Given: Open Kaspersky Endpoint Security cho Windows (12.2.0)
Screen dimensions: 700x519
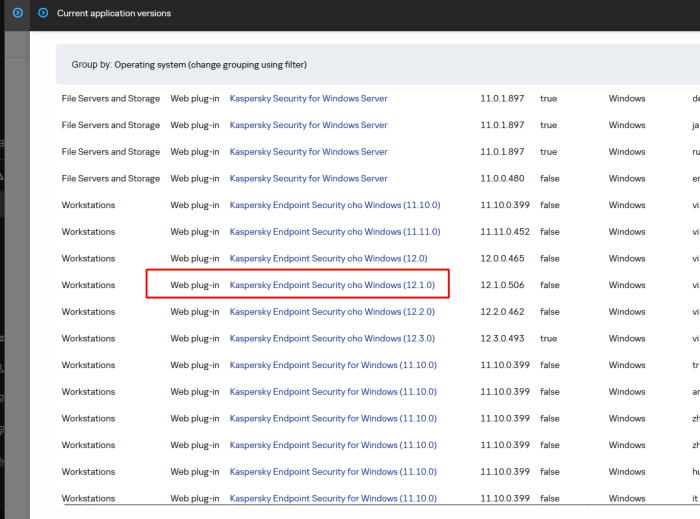Looking at the screenshot, I should [332, 312].
